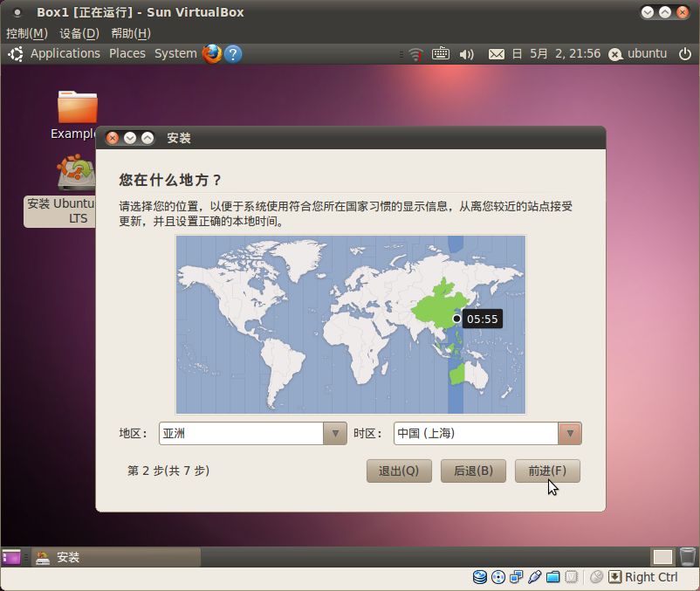Open the Places menu

click(x=127, y=53)
